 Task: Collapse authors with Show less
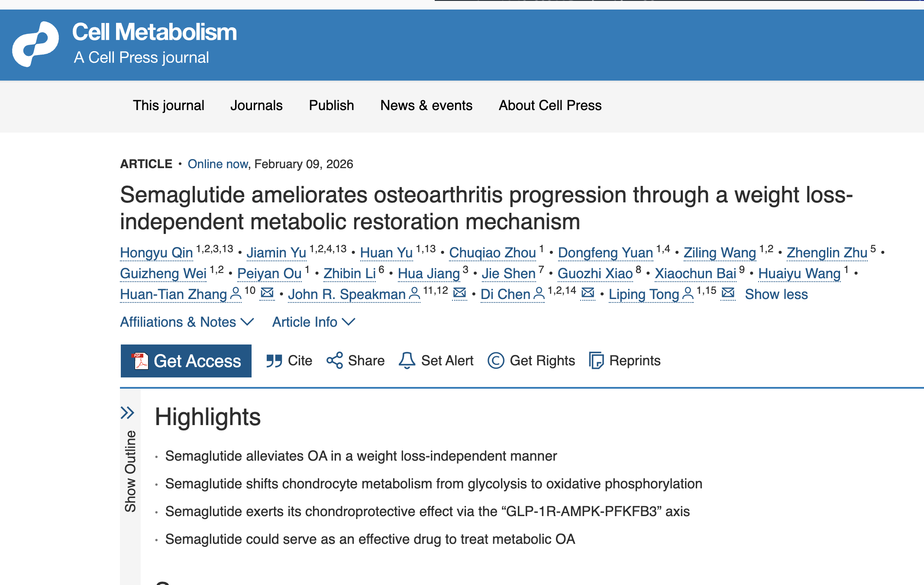pyautogui.click(x=776, y=294)
